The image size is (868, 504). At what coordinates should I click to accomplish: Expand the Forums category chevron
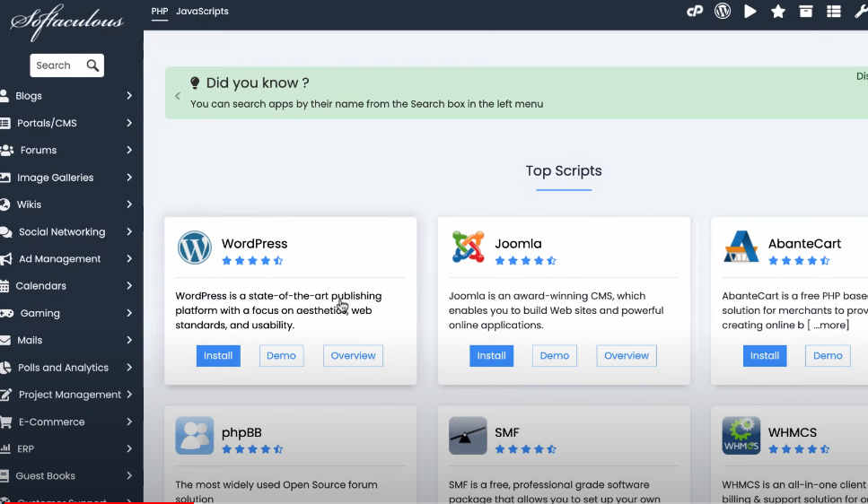pyautogui.click(x=129, y=150)
